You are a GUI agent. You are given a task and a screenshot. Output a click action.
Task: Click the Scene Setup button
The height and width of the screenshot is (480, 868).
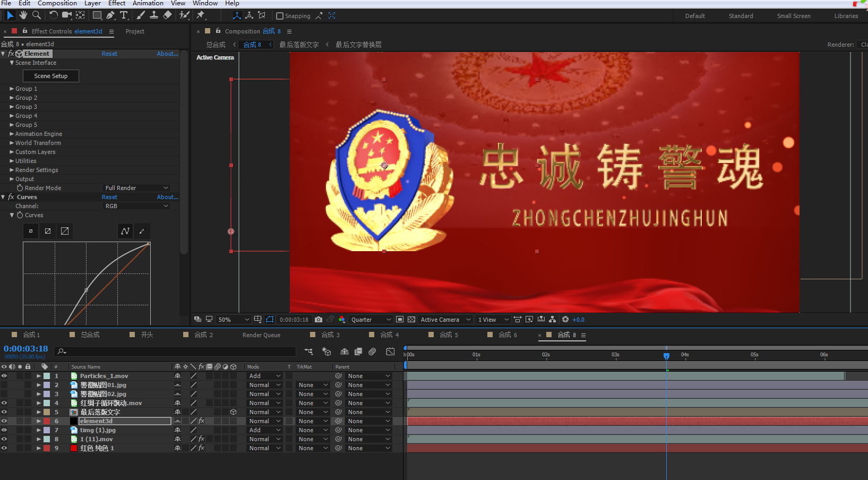[51, 76]
